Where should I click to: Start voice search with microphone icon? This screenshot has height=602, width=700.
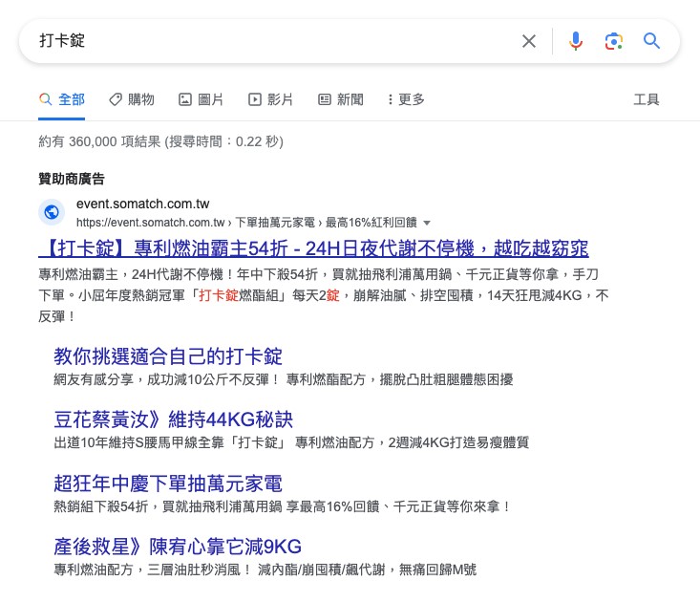tap(575, 41)
